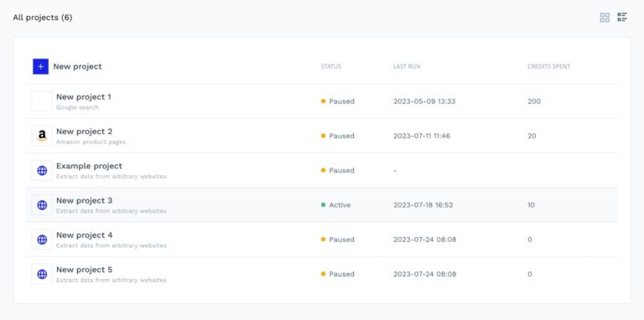Image resolution: width=644 pixels, height=320 pixels.
Task: Switch to grid view layout icon
Action: [x=605, y=18]
